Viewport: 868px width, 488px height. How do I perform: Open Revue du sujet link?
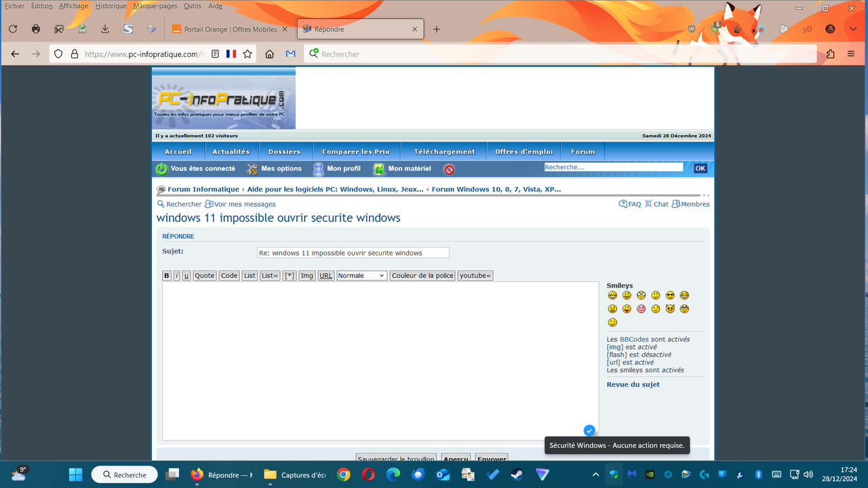pos(633,384)
